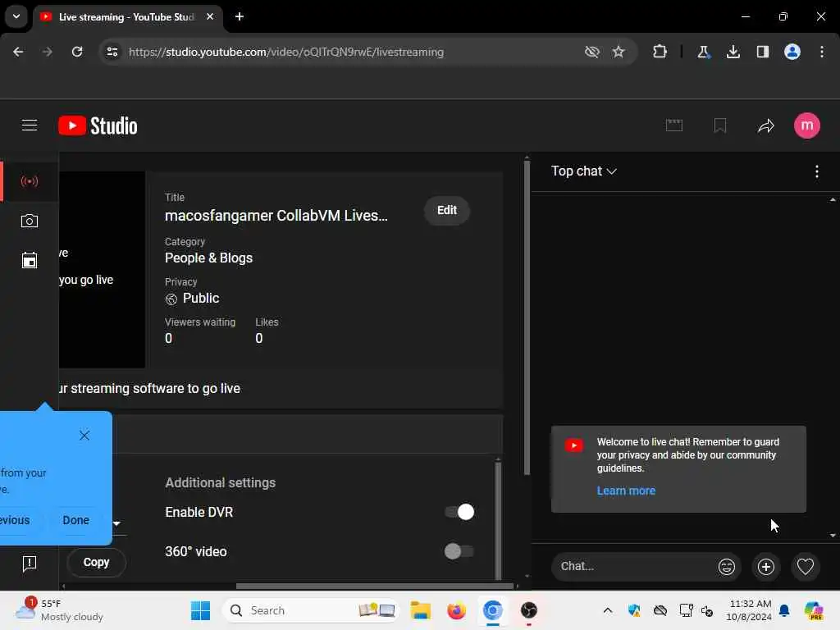Open the weather widget showing 55°F

click(59, 610)
